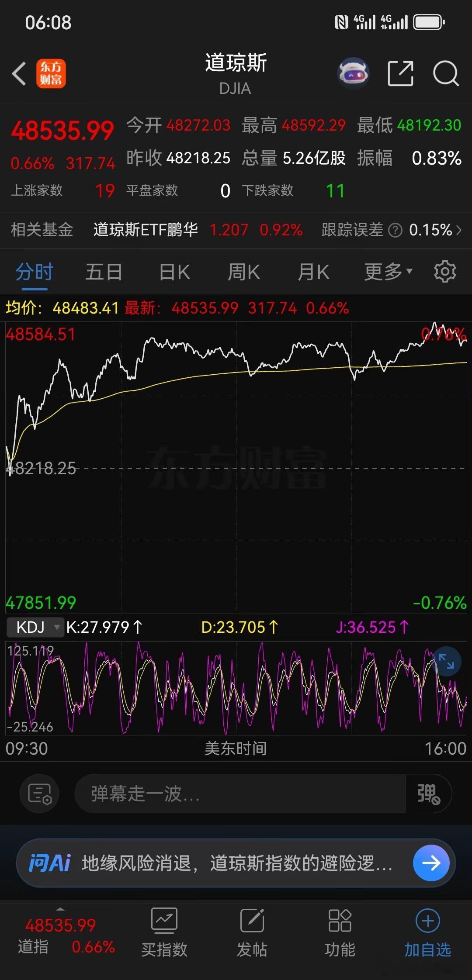Open the 更多 dropdown

pyautogui.click(x=389, y=272)
